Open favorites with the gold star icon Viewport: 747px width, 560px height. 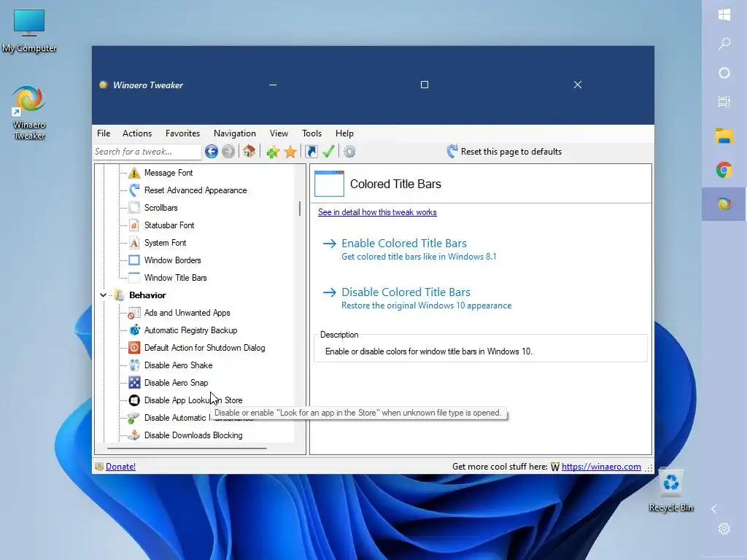(290, 152)
